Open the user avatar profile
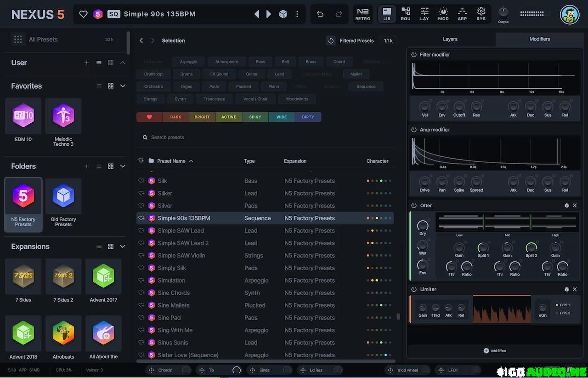The height and width of the screenshot is (378, 588). 570,15
